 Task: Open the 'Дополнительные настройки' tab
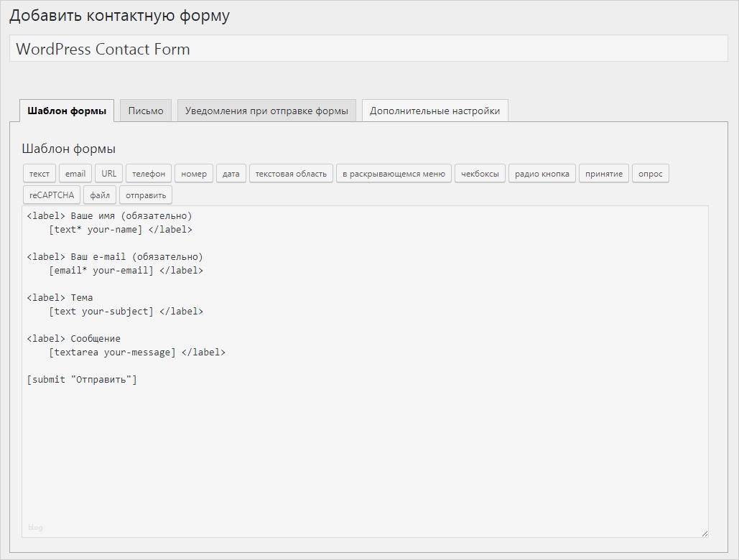coord(434,111)
